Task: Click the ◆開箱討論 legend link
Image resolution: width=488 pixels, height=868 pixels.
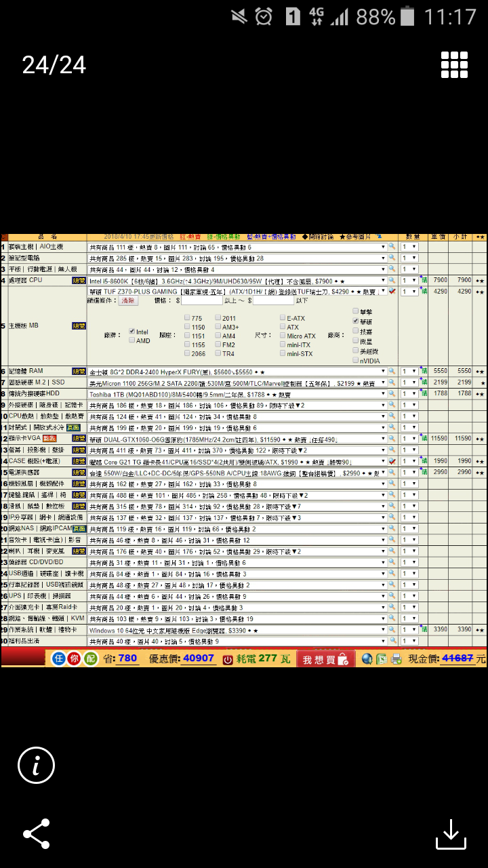Action: coord(317,237)
